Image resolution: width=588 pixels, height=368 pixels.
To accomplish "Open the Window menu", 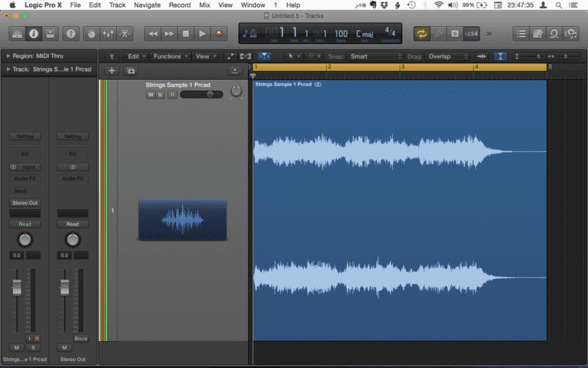I will 253,5.
